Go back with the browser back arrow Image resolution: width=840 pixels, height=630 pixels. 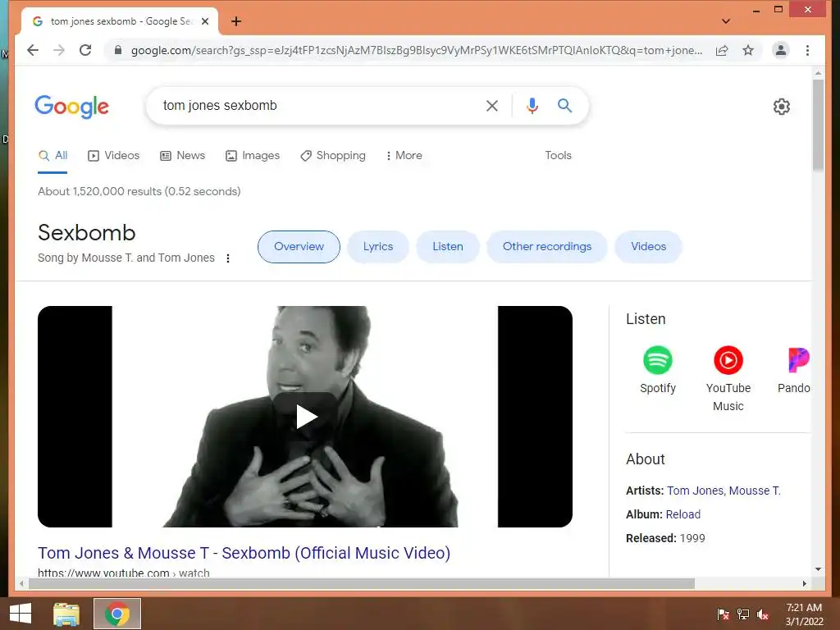click(x=33, y=50)
